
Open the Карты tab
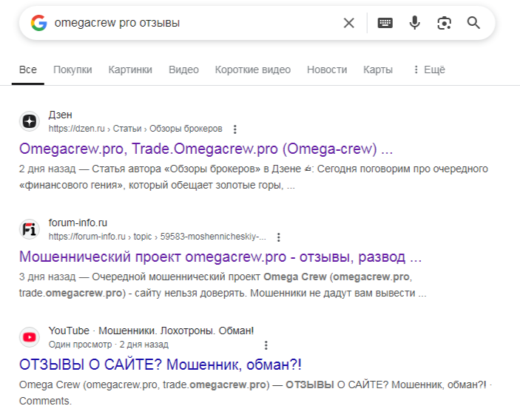coord(378,70)
